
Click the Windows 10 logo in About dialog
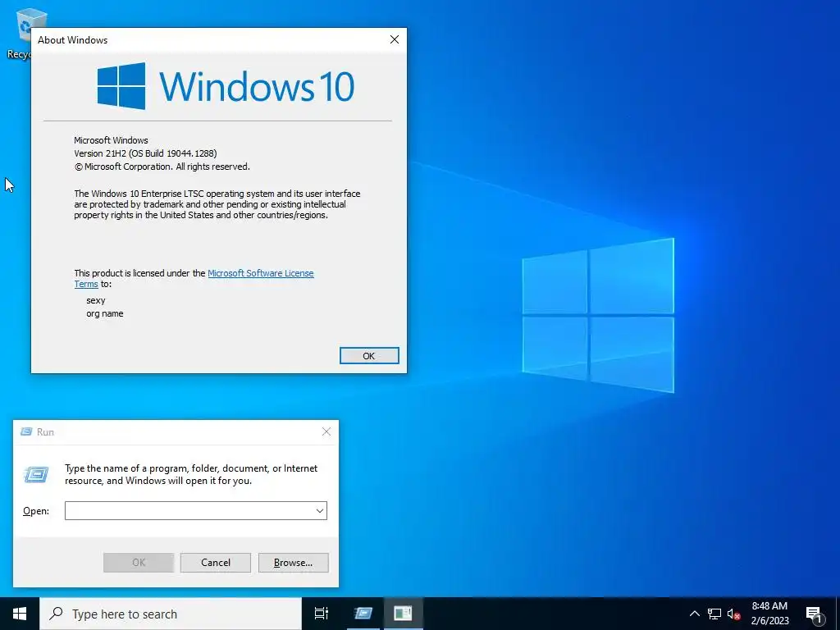pyautogui.click(x=226, y=85)
